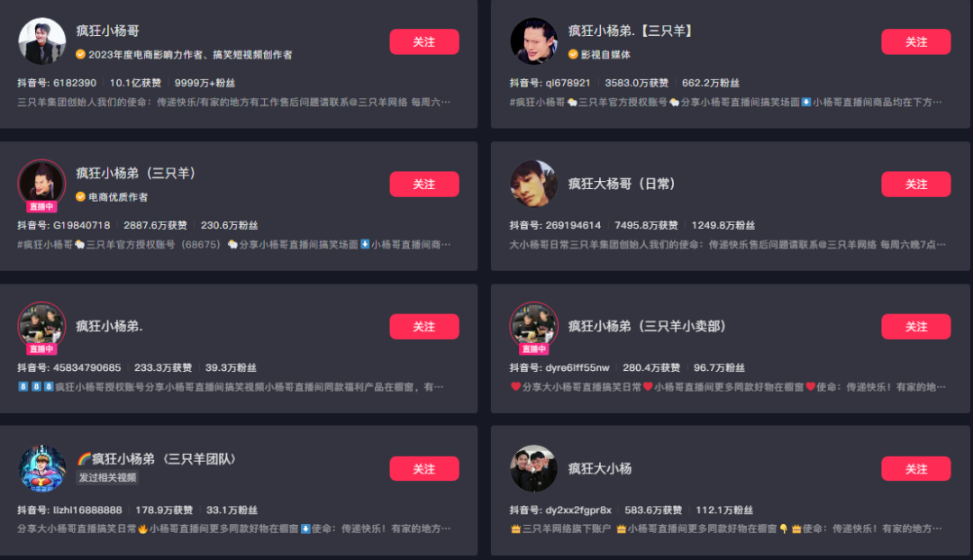
Task: Click 直播中 badge on 疯狂小杨弟. avatar
Action: click(x=41, y=349)
